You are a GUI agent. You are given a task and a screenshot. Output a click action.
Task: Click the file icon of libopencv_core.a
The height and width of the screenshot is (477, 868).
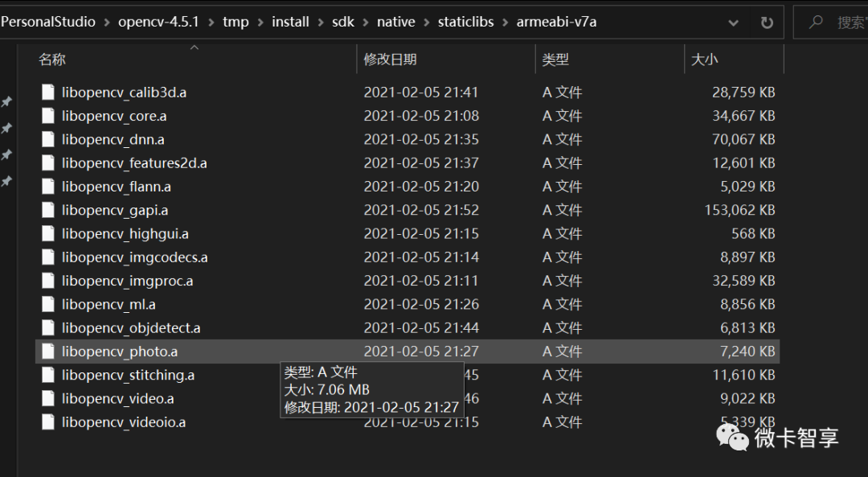point(48,116)
